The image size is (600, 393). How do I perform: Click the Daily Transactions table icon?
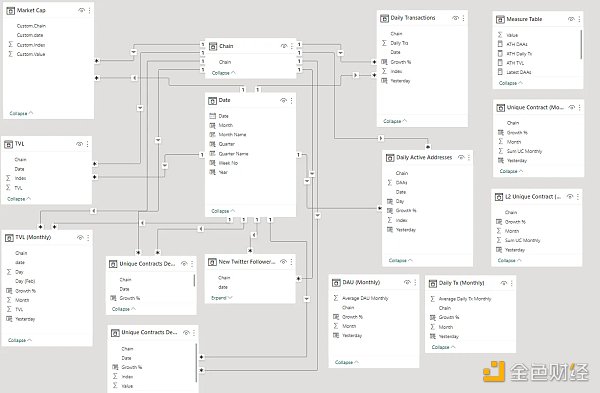[x=384, y=18]
